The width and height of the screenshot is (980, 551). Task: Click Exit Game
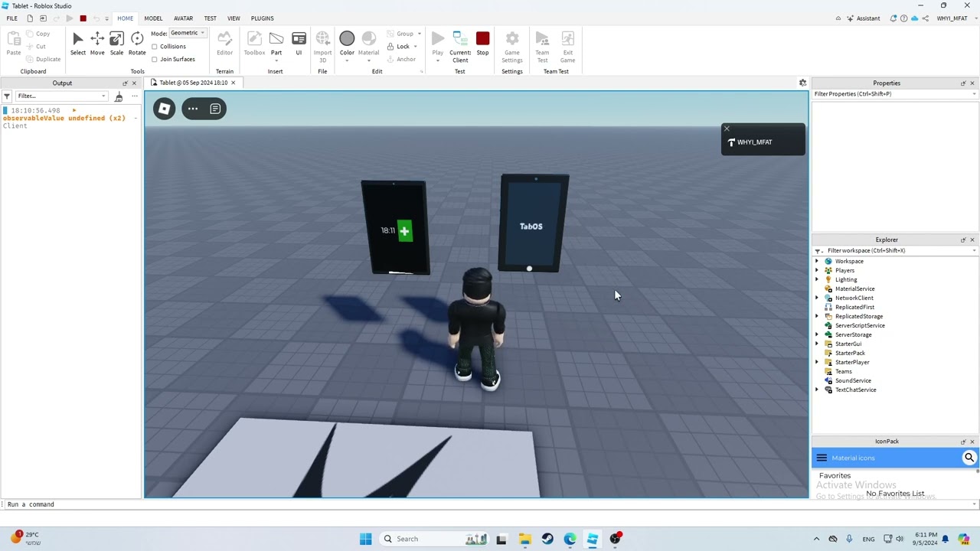(567, 47)
